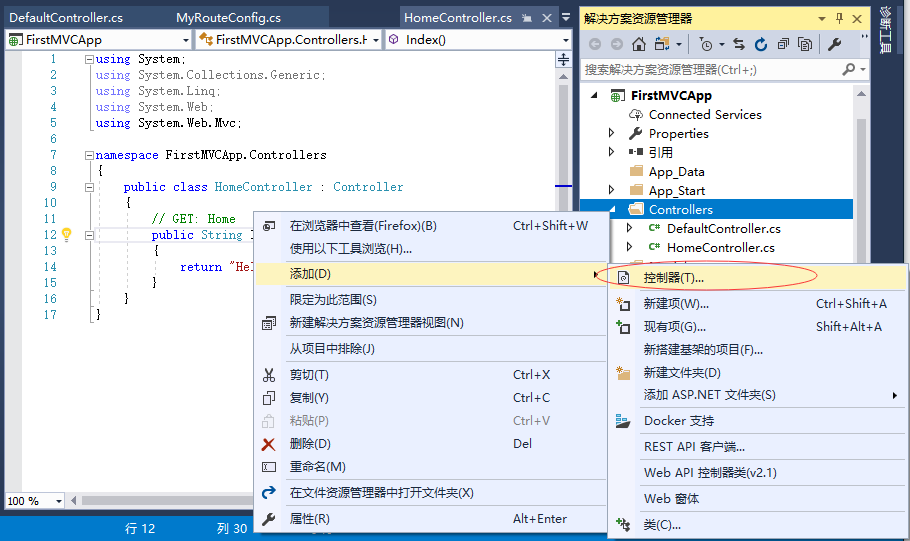Click the lightbulb quick action on line 12
910x541 pixels.
pos(67,235)
